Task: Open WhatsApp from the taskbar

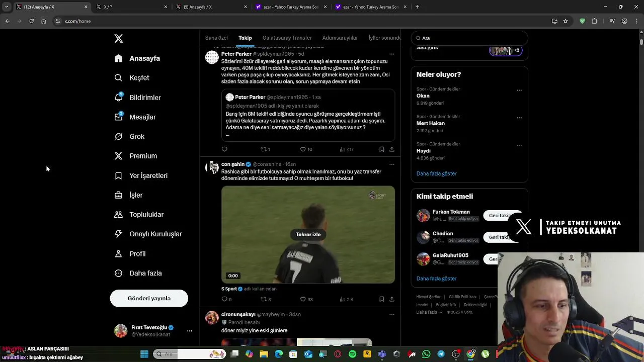Action: 426,354
